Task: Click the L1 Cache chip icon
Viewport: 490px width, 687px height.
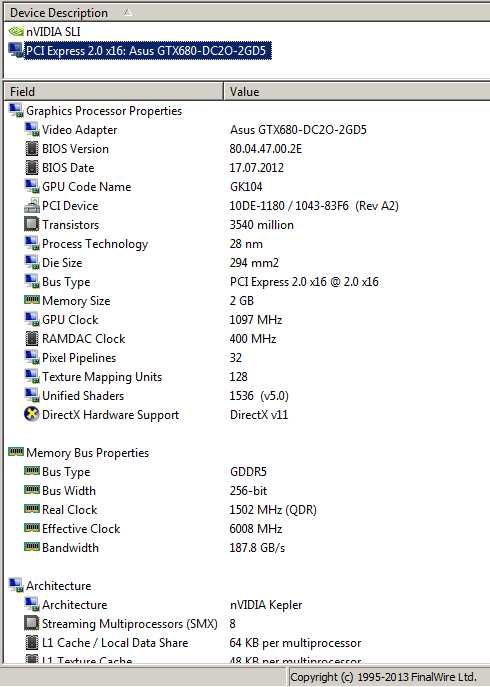Action: point(32,643)
